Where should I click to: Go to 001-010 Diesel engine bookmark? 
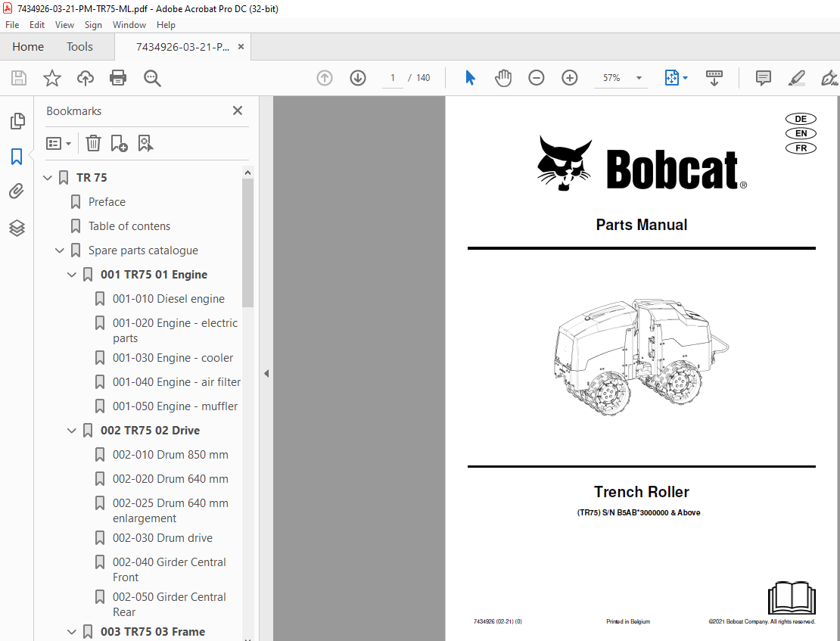click(x=168, y=299)
